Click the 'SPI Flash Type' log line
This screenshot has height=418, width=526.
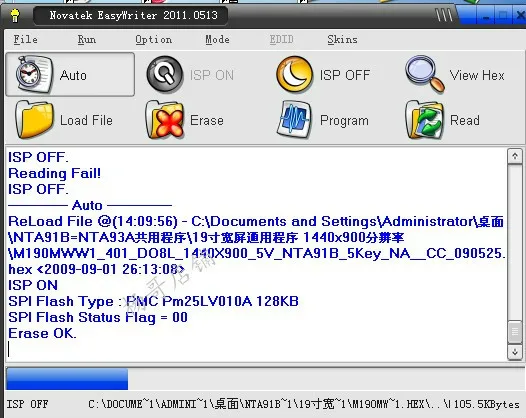point(153,301)
